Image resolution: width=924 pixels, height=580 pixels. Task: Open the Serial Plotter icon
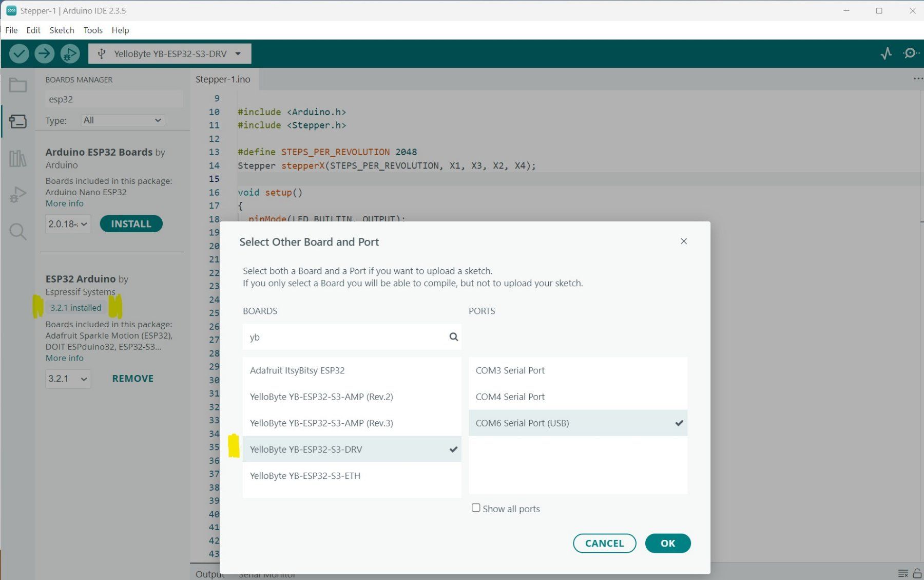[886, 53]
